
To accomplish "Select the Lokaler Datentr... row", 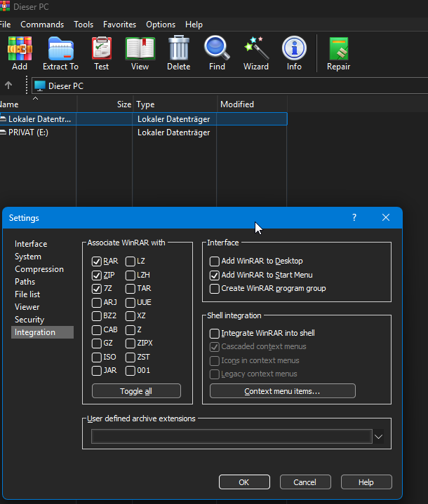I will pyautogui.click(x=143, y=119).
